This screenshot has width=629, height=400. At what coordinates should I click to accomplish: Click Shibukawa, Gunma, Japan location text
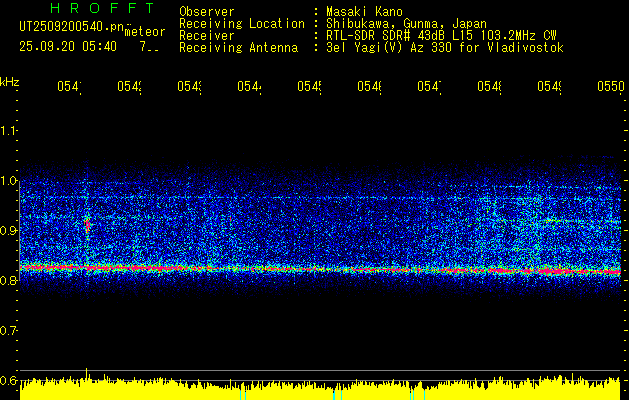click(x=406, y=24)
